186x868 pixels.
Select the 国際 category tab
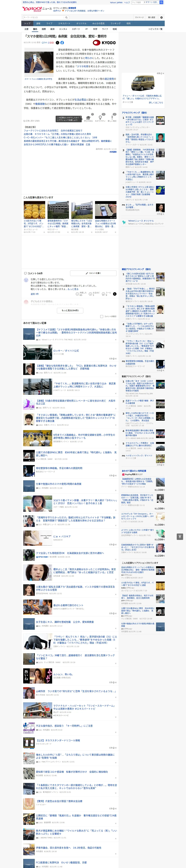pos(44,29)
